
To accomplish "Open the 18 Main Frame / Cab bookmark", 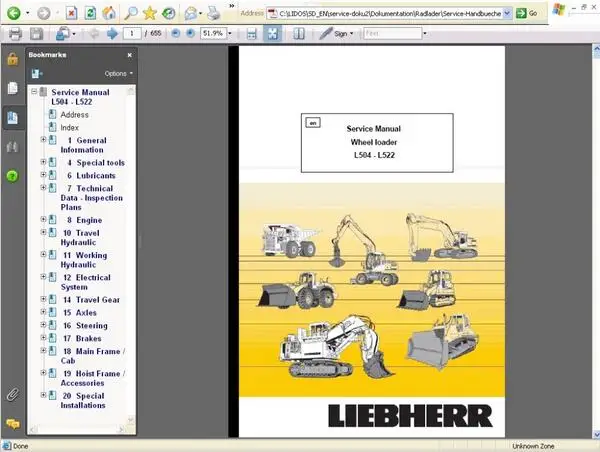I will click(x=93, y=356).
